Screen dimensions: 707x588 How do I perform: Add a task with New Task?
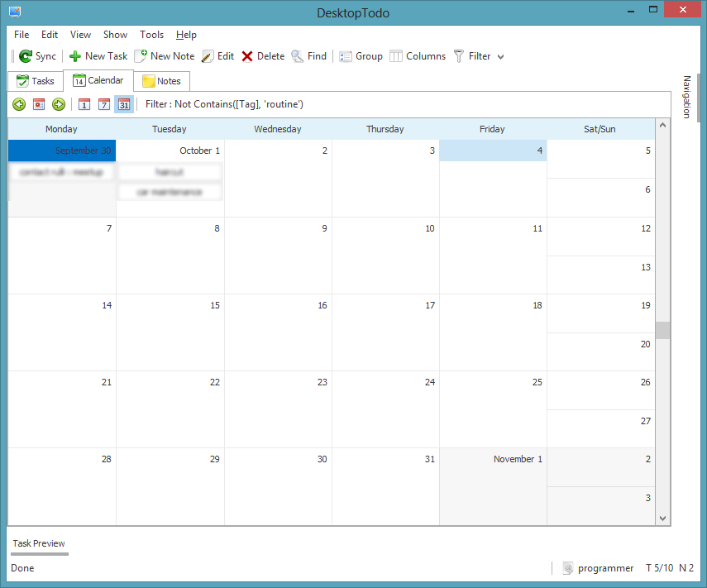98,56
